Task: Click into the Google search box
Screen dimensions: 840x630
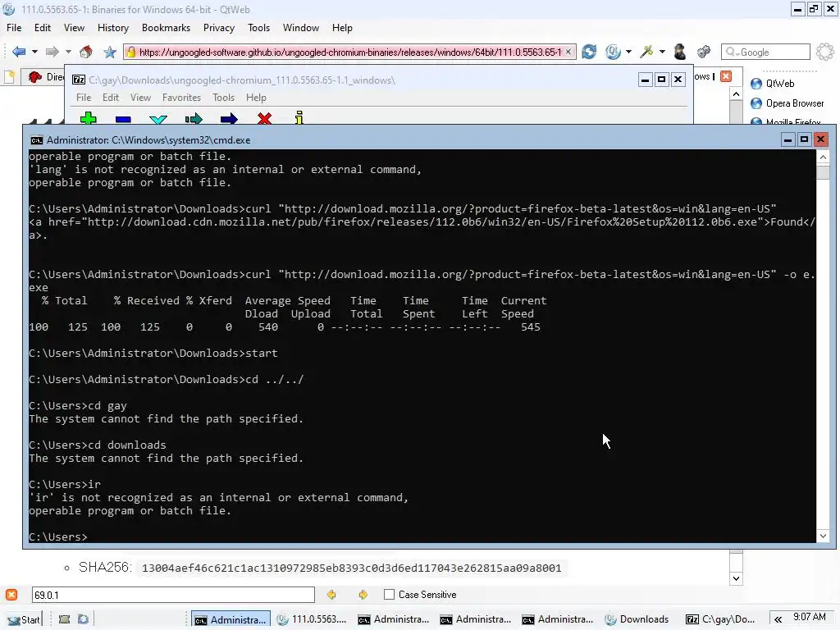Action: [765, 52]
